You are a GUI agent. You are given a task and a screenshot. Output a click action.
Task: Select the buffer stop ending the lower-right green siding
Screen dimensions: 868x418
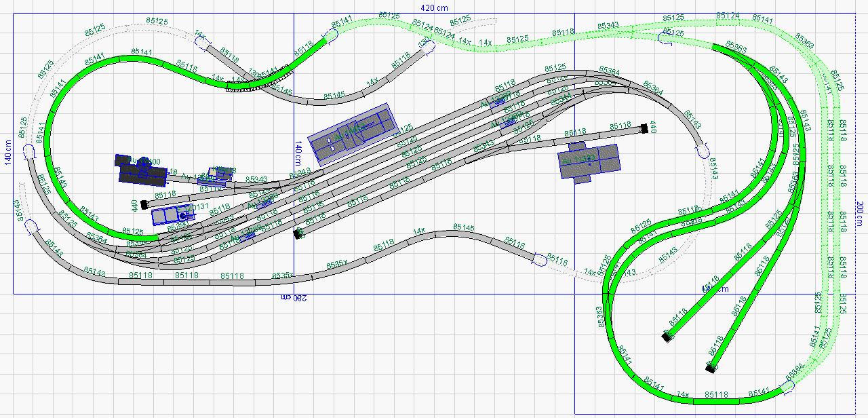tap(710, 368)
